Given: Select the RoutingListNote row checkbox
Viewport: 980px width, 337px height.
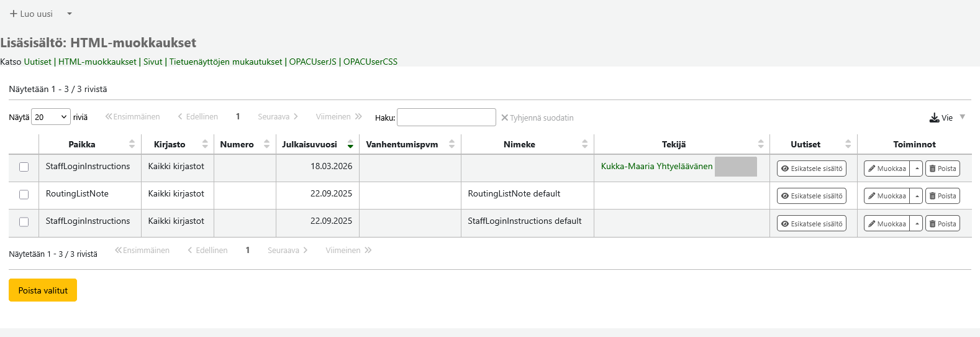Looking at the screenshot, I should pyautogui.click(x=24, y=195).
